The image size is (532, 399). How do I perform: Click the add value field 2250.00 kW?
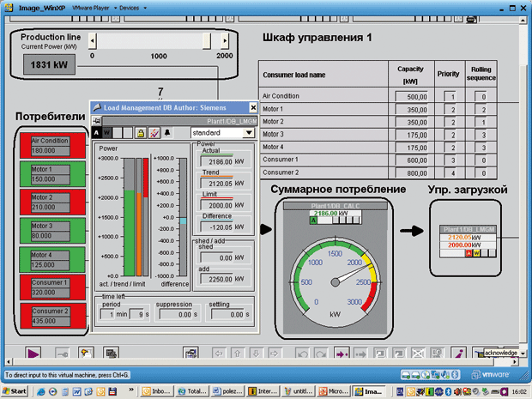(x=216, y=279)
